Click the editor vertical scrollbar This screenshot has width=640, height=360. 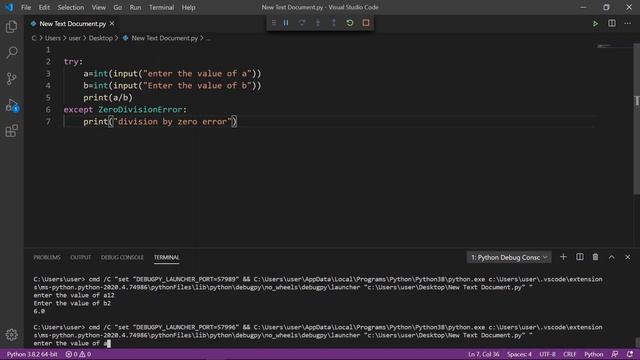click(x=637, y=119)
